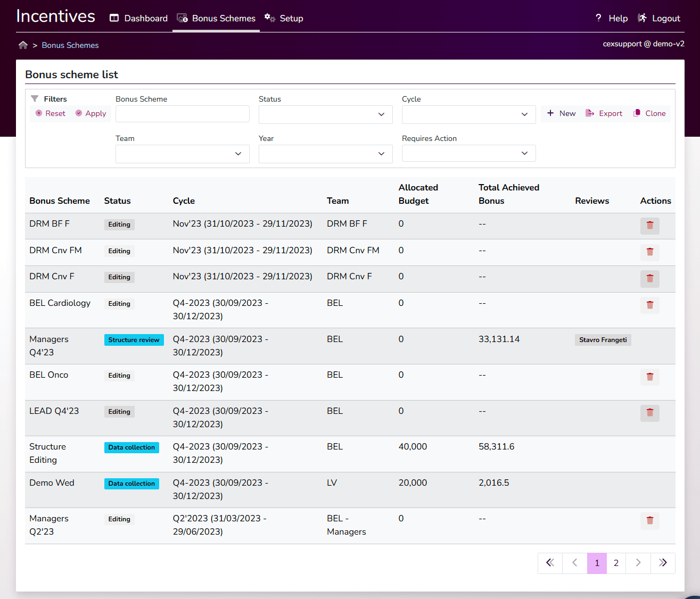The width and height of the screenshot is (700, 599).
Task: Click trash icon for BEL Cardiology row
Action: [649, 305]
